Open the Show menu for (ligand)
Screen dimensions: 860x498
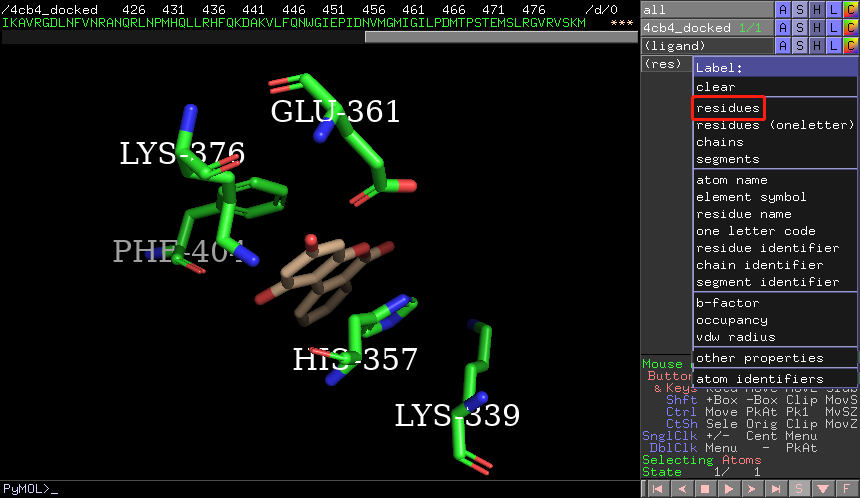point(800,46)
